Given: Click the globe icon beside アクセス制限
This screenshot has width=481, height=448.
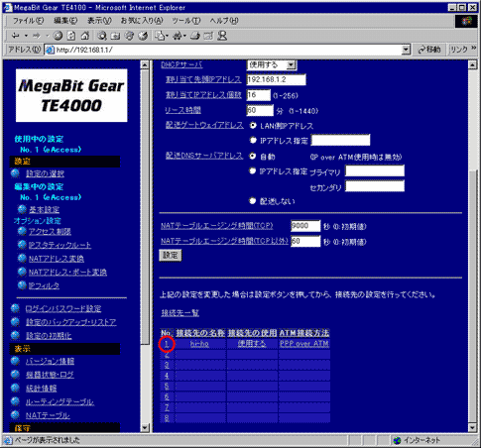Looking at the screenshot, I should tap(22, 231).
